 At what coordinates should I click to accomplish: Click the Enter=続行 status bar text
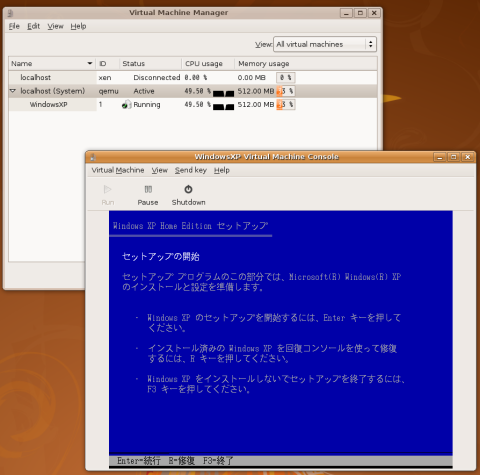[139, 461]
